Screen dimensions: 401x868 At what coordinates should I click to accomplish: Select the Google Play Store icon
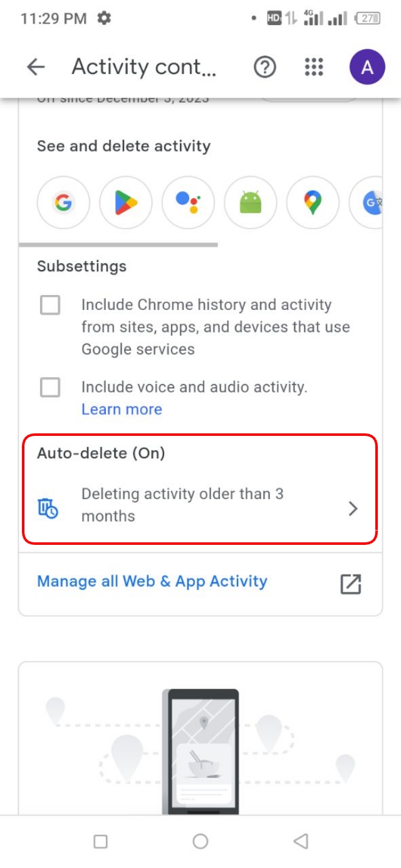pos(125,203)
